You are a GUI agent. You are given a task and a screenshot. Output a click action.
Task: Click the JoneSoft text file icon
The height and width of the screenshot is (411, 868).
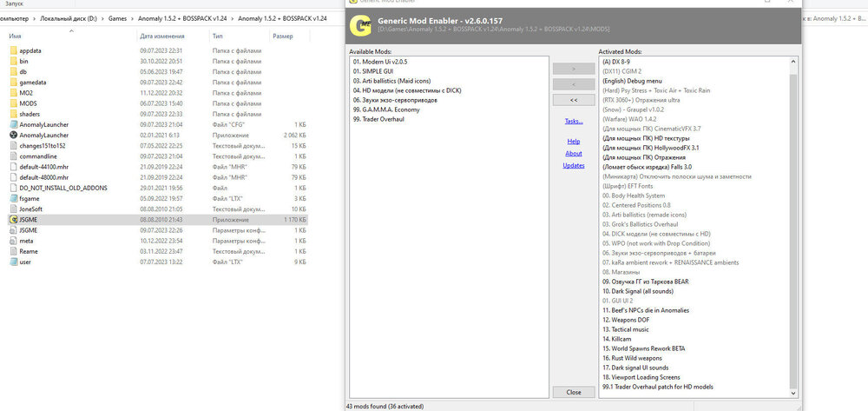tap(14, 209)
